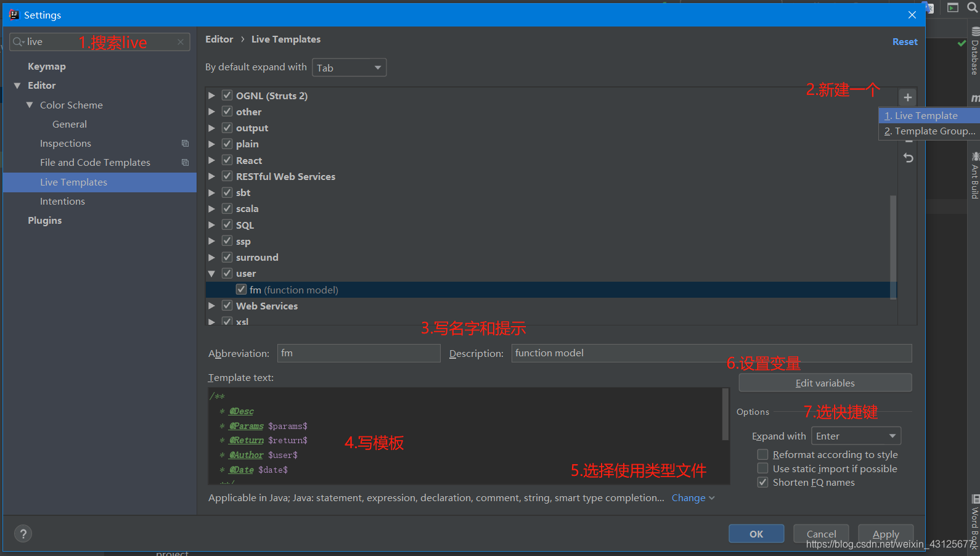Choose Live Template from the add popup
Image resolution: width=980 pixels, height=556 pixels.
(x=929, y=115)
